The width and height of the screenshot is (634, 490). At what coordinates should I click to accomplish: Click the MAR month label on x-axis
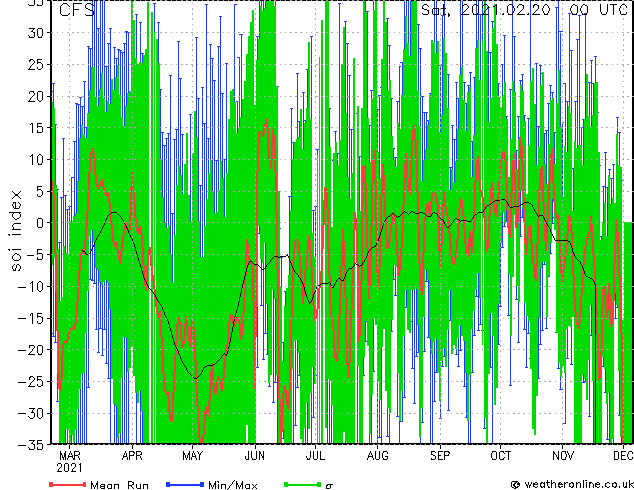click(70, 456)
